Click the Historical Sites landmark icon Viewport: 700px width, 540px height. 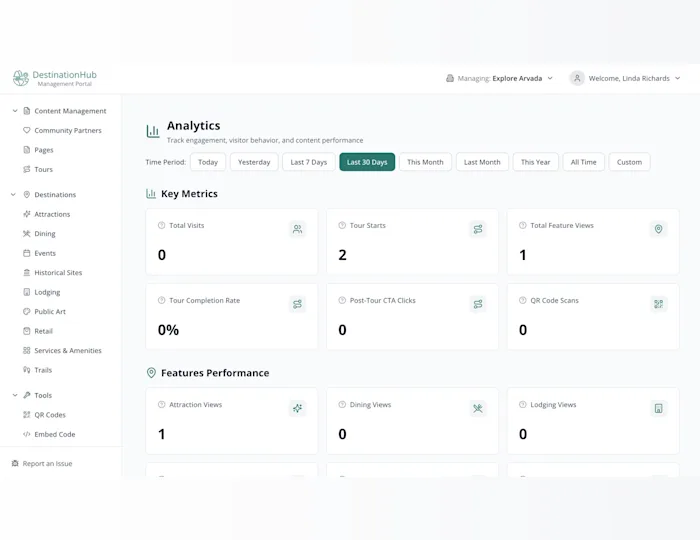[27, 273]
